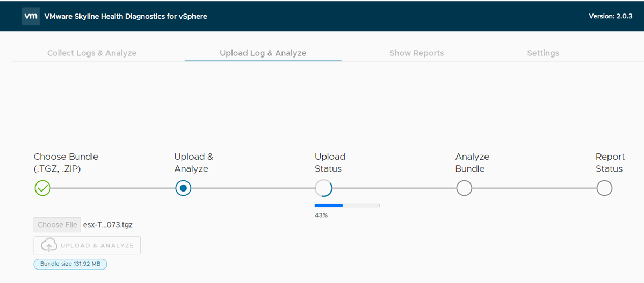Click the esx-T...073.tgz file name

(x=107, y=225)
